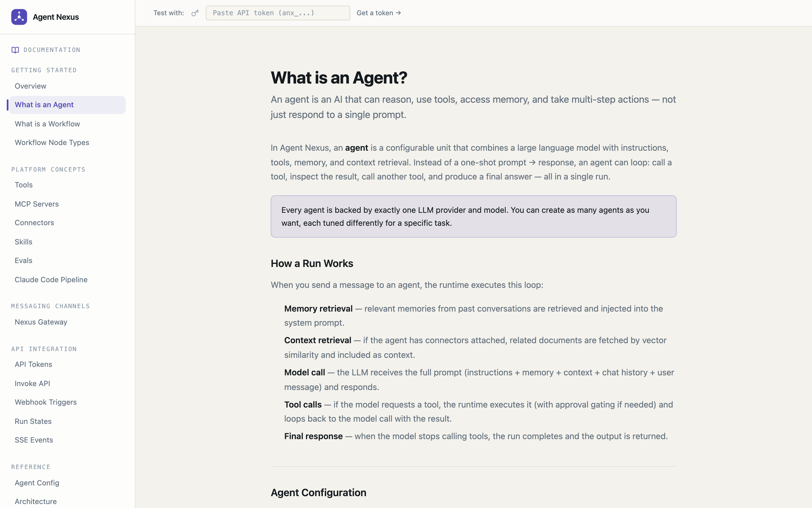Click the bold word agent in the paragraph
This screenshot has height=508, width=812.
tap(356, 148)
